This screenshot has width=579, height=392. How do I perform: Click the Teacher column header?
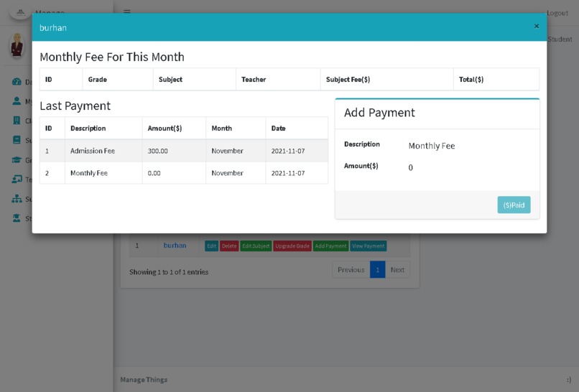pyautogui.click(x=278, y=80)
